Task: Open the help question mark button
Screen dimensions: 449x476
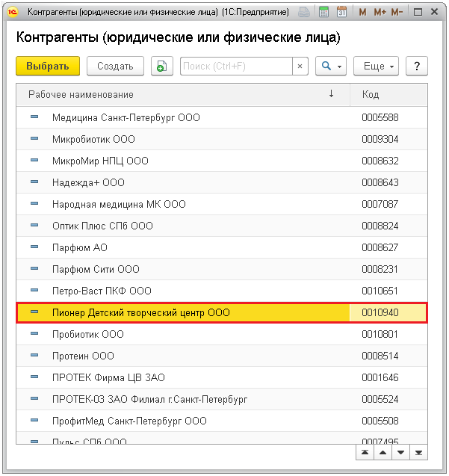Action: click(x=416, y=67)
